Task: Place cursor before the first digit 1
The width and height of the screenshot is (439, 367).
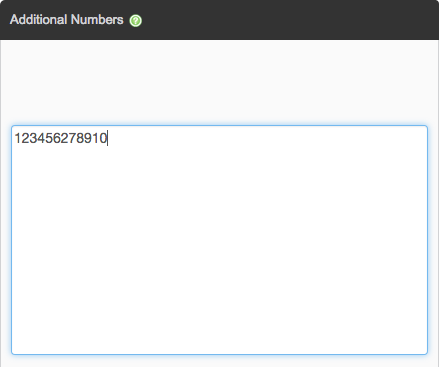Action: coord(15,138)
